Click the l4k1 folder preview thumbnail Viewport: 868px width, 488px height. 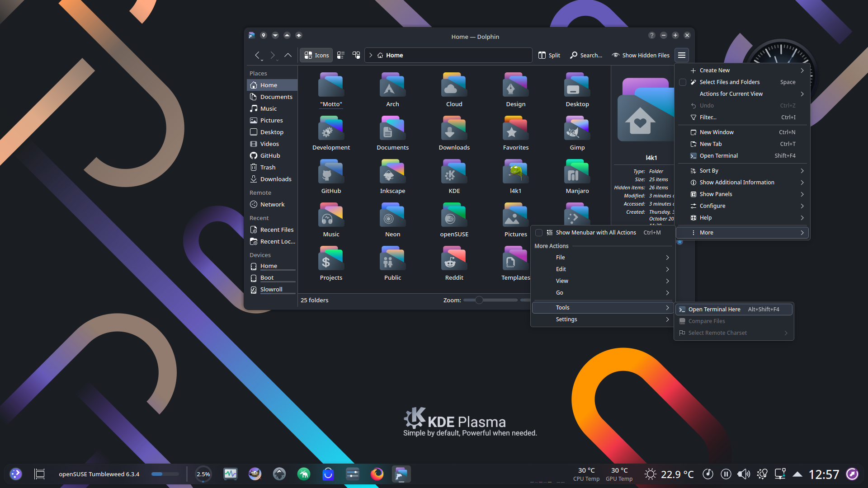646,110
